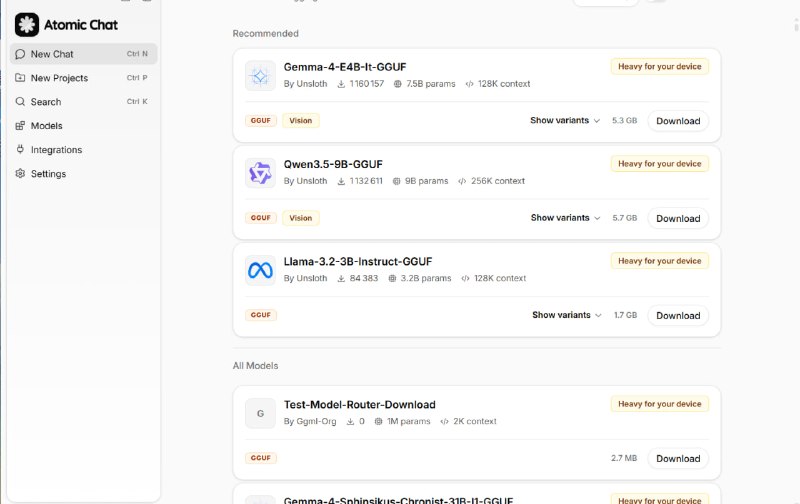This screenshot has height=504, width=800.
Task: Download the Gemma-4-E4B-It-GGUF model
Action: click(x=678, y=121)
